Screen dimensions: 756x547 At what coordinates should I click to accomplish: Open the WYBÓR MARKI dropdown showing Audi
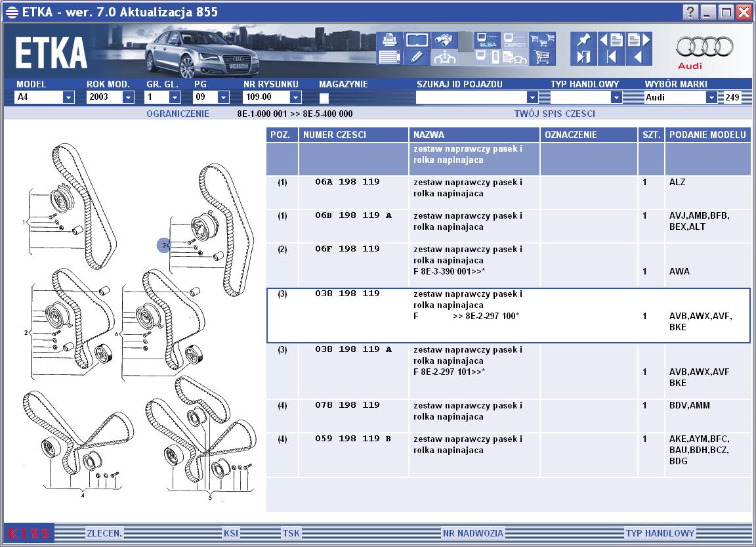[711, 97]
